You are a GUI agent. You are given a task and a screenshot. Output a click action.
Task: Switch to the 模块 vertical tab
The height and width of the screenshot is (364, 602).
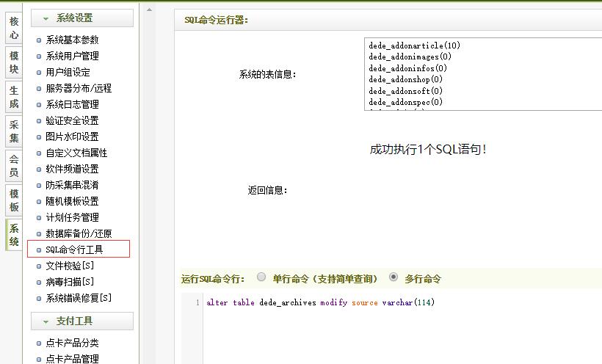tap(14, 62)
